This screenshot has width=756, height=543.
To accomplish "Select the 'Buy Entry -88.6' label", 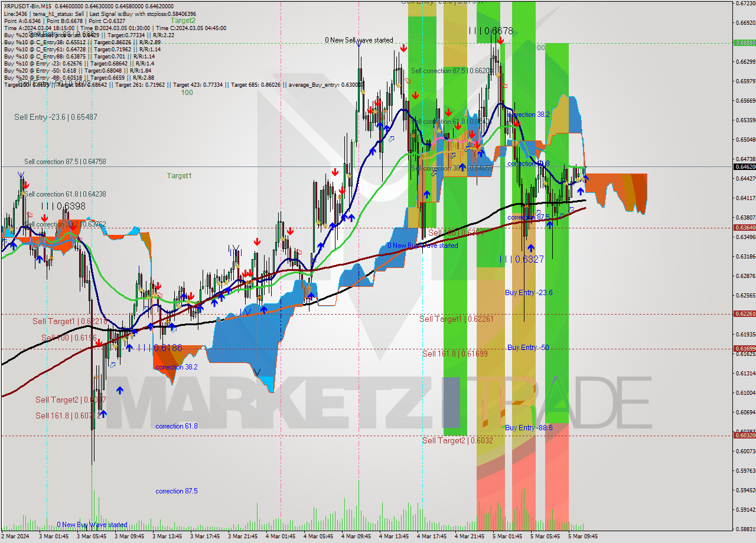I will 529,427.
